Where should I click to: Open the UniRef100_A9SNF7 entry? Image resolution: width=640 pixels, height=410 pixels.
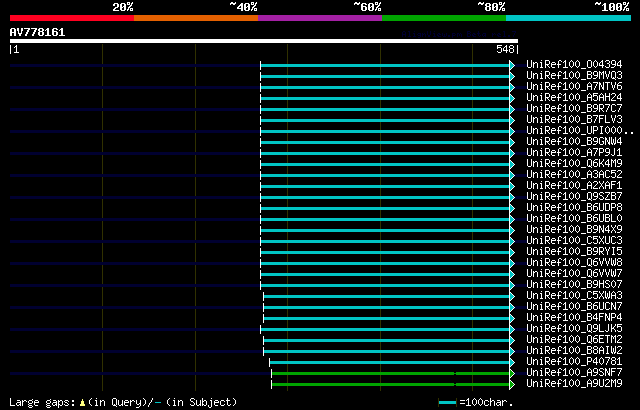tap(574, 373)
